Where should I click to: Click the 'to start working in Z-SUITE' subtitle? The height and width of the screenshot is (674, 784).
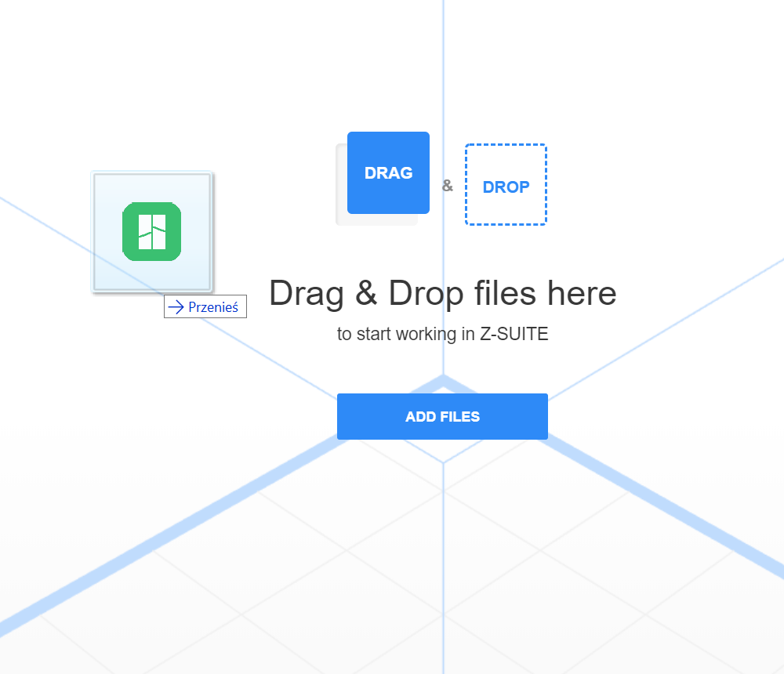[x=442, y=334]
